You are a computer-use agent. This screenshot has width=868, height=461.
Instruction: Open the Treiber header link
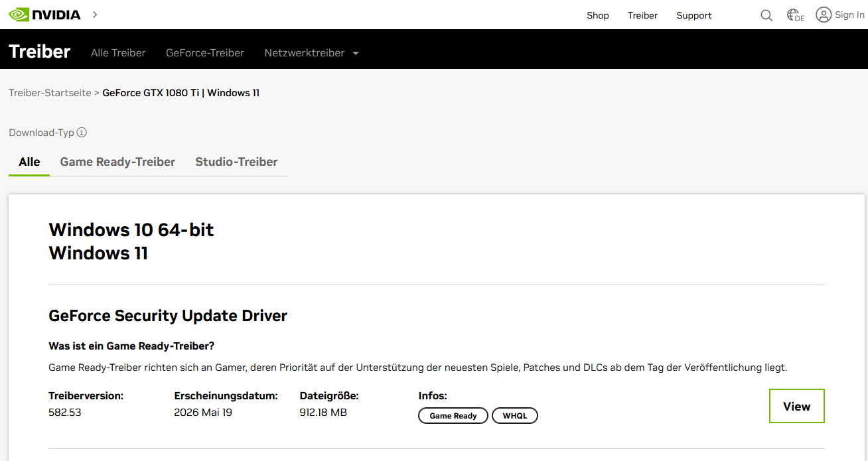[642, 15]
